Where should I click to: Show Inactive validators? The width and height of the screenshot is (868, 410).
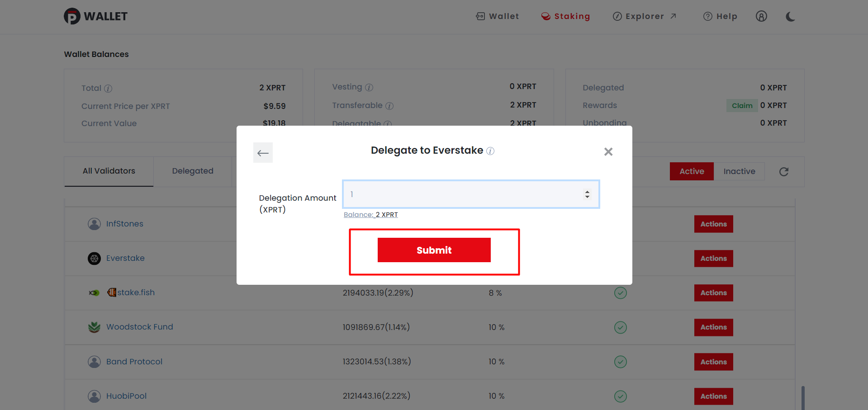pyautogui.click(x=739, y=171)
